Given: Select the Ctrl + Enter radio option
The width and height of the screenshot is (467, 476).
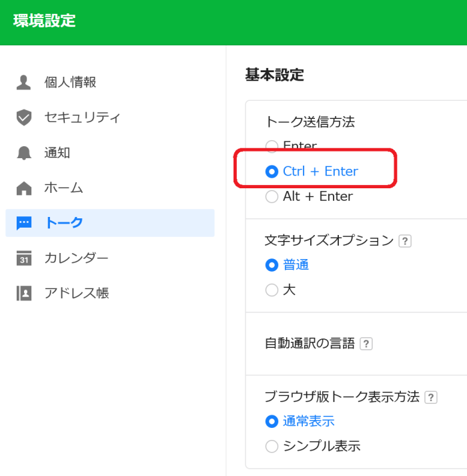Looking at the screenshot, I should [272, 172].
